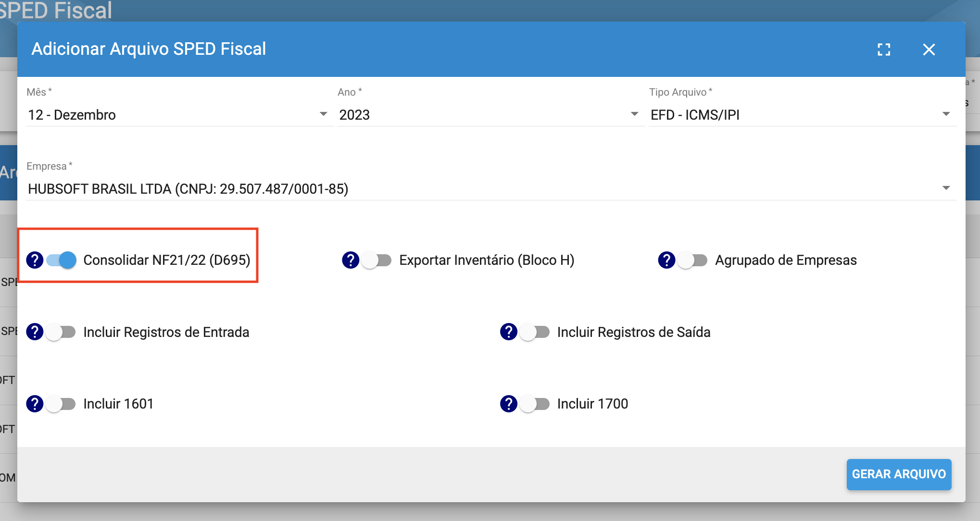980x521 pixels.
Task: Click help icon beside Incluir Registros de Saída
Action: pos(509,332)
